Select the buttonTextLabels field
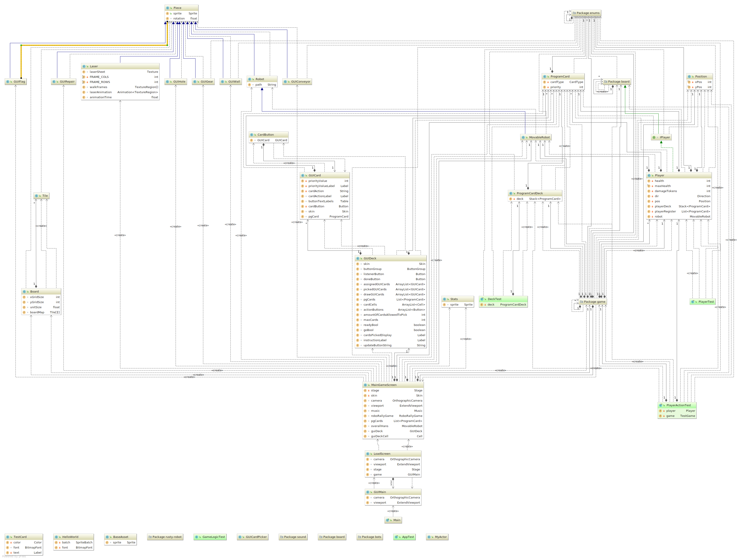The height and width of the screenshot is (560, 742). pos(324,201)
